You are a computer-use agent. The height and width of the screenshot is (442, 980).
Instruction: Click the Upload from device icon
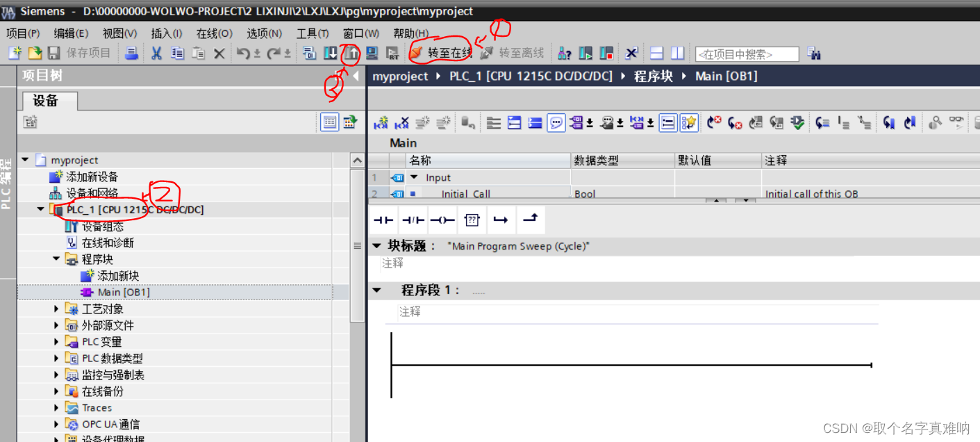tap(351, 53)
